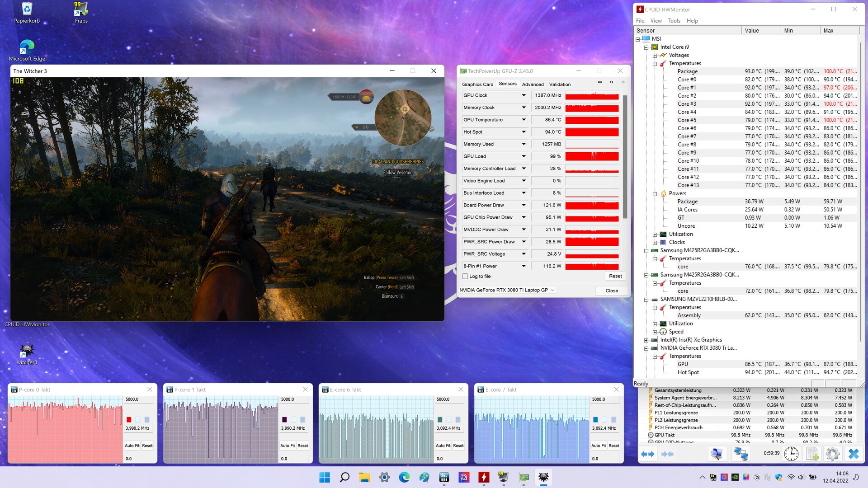The height and width of the screenshot is (488, 868).
Task: Click Auto Fit in P-core 0 Takt graph
Action: pos(132,446)
